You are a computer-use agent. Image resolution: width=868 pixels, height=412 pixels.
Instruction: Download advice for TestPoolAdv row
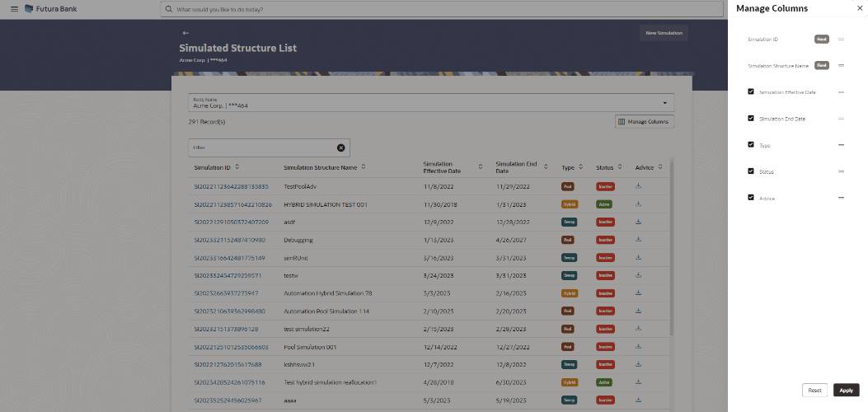tap(638, 186)
